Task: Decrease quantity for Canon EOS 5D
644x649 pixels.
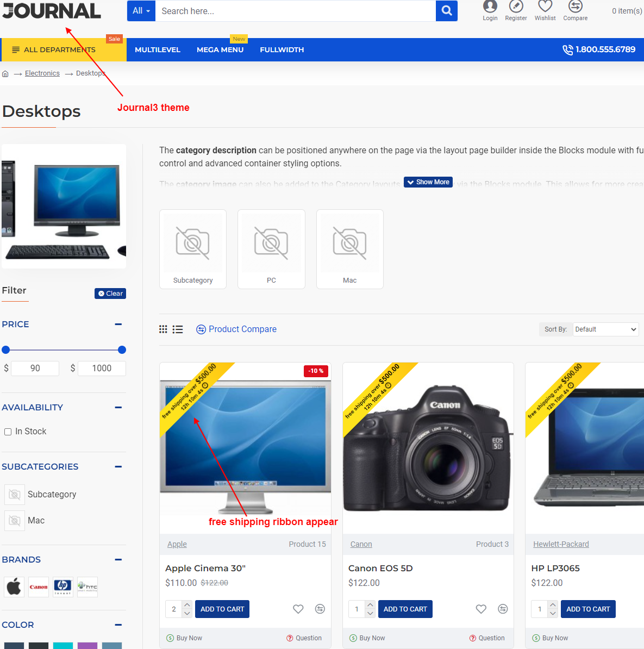Action: 370,614
